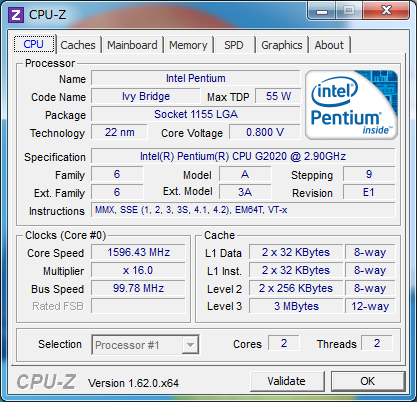
Task: Click the Specification field with G2020
Action: pos(243,156)
